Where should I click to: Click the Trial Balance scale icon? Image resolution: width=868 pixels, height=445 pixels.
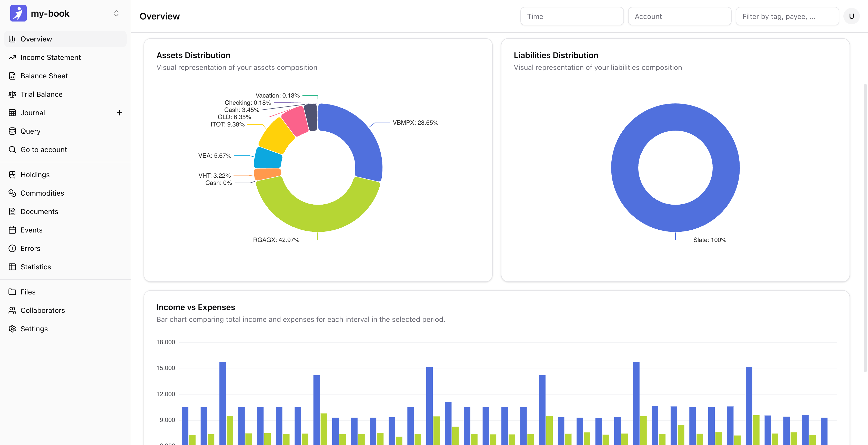pos(13,94)
